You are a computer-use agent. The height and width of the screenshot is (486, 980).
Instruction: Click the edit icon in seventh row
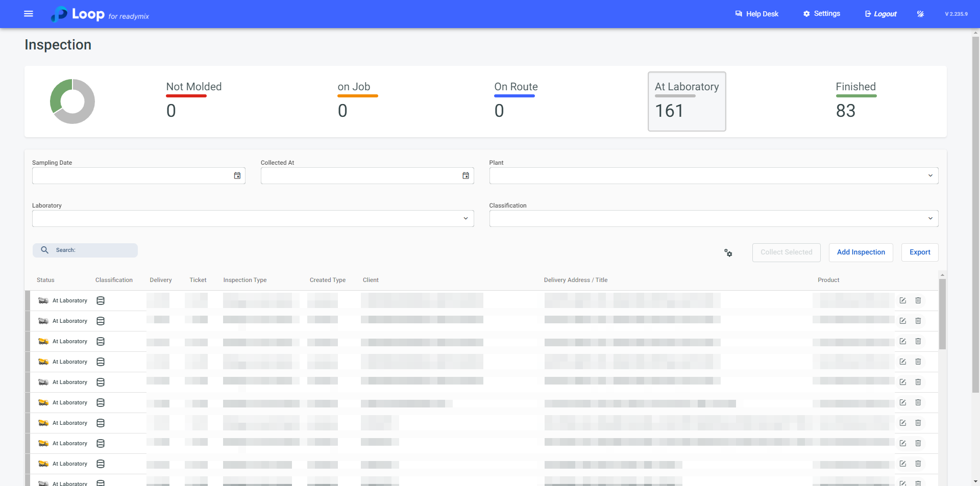pos(902,423)
